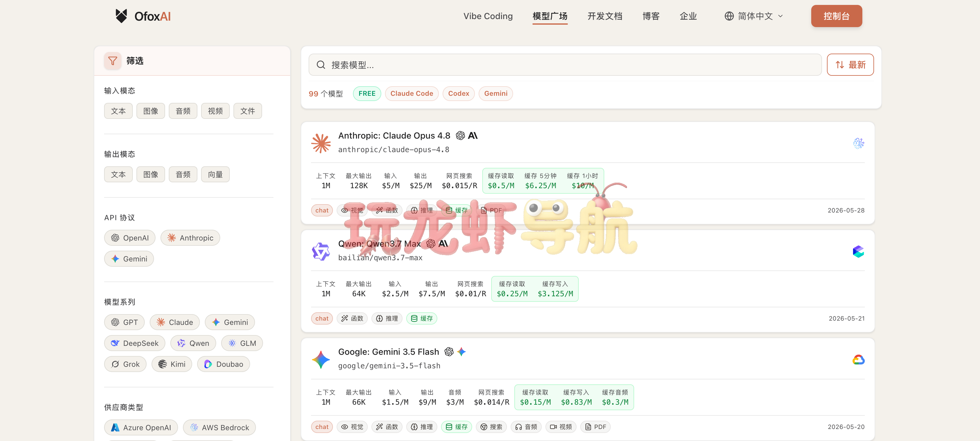Open 模型广场 nav tab
This screenshot has width=980, height=441.
tap(550, 16)
